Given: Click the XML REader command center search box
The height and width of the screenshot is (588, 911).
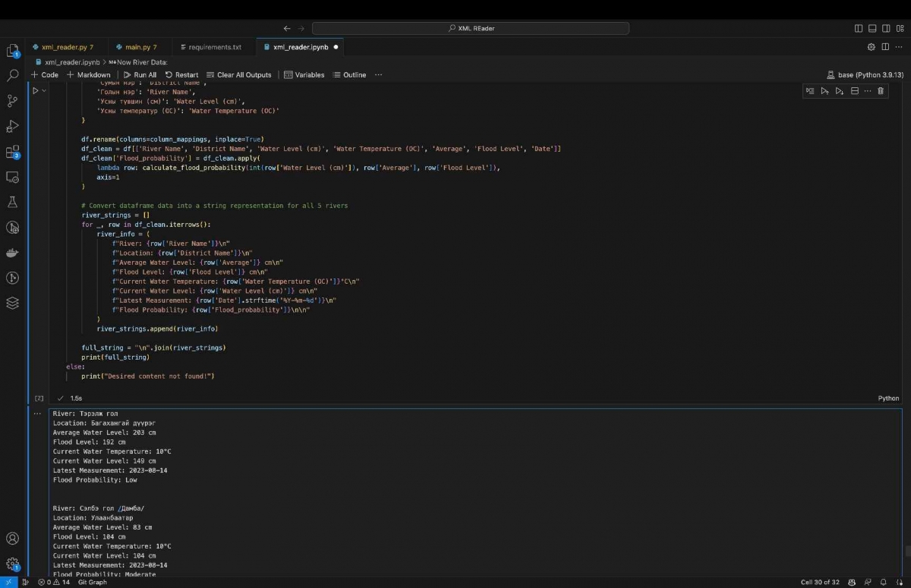Looking at the screenshot, I should coord(471,28).
